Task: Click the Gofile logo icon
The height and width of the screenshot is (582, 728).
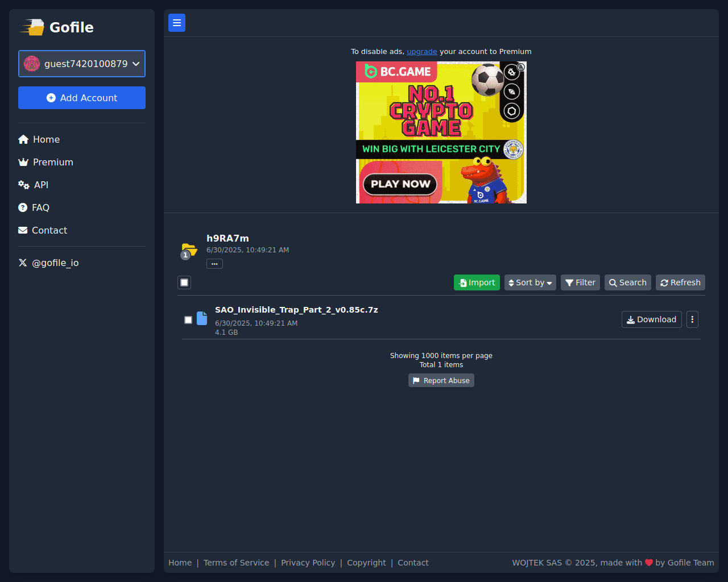Action: 32,27
